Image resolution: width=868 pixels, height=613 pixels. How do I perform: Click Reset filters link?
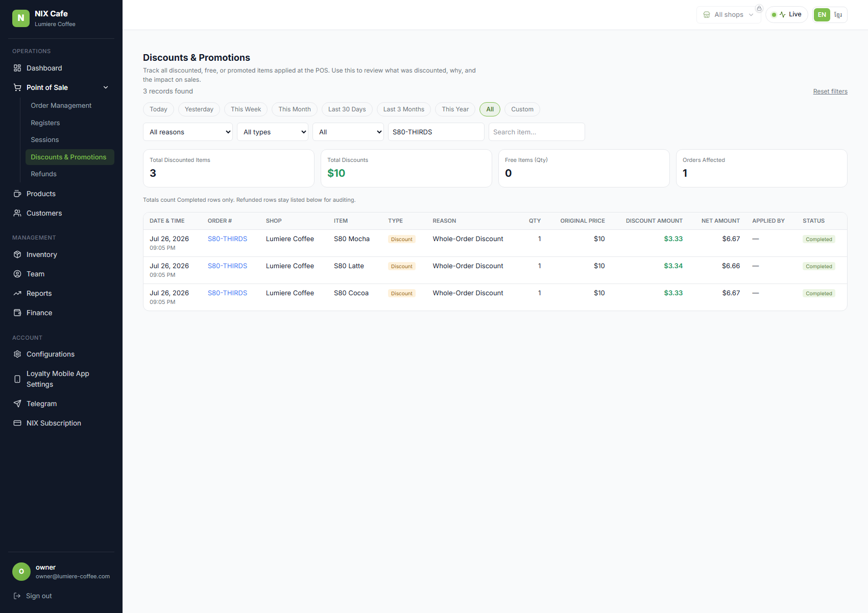[x=830, y=91]
